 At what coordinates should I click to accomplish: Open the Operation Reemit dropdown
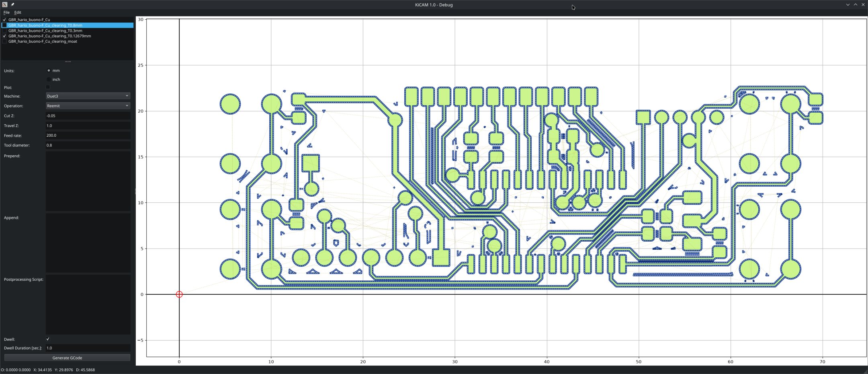click(88, 106)
